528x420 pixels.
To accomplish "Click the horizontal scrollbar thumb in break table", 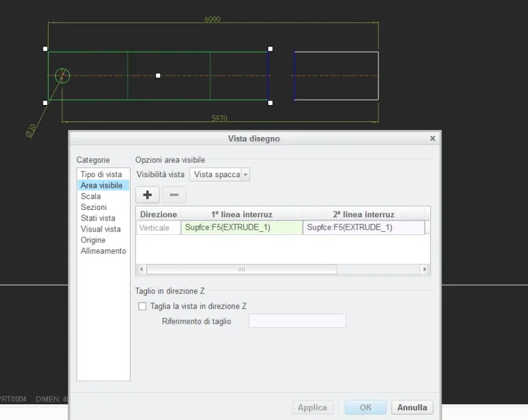I will 241,270.
